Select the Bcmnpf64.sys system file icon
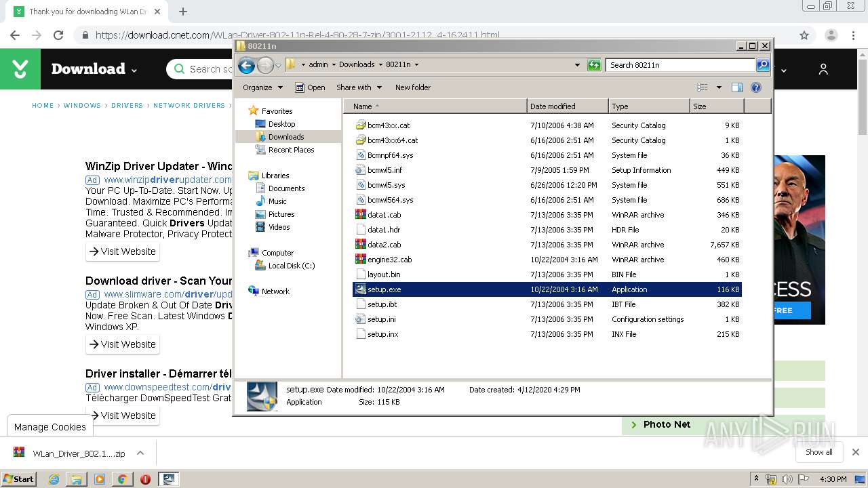Screen dimensions: 868x488 [361, 155]
